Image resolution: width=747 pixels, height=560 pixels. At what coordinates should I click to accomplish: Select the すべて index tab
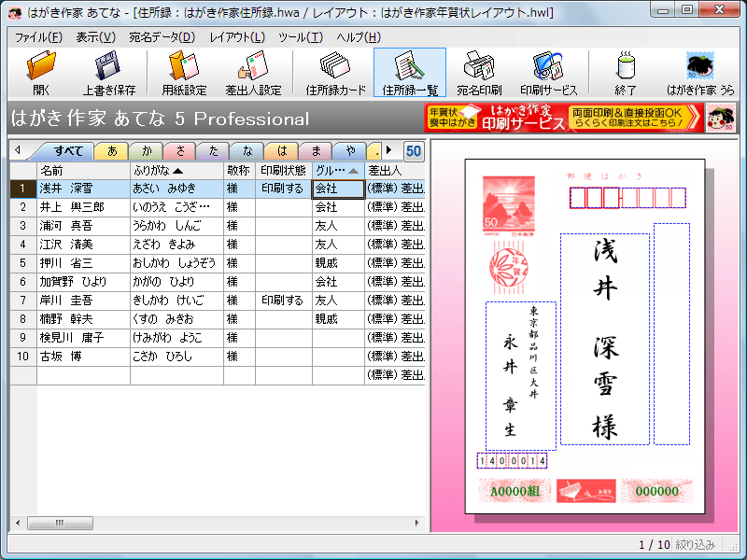[x=67, y=151]
